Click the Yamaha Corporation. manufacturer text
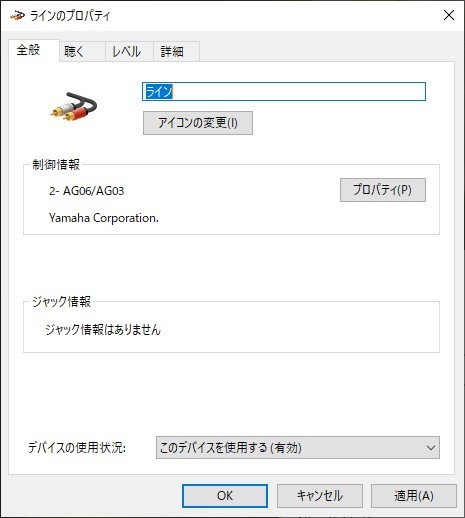The width and height of the screenshot is (465, 518). [x=104, y=218]
